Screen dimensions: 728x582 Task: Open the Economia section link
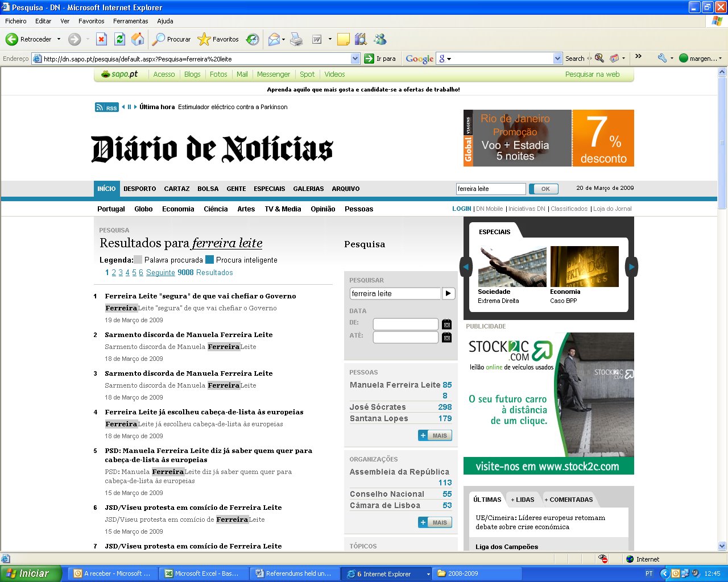pyautogui.click(x=178, y=209)
